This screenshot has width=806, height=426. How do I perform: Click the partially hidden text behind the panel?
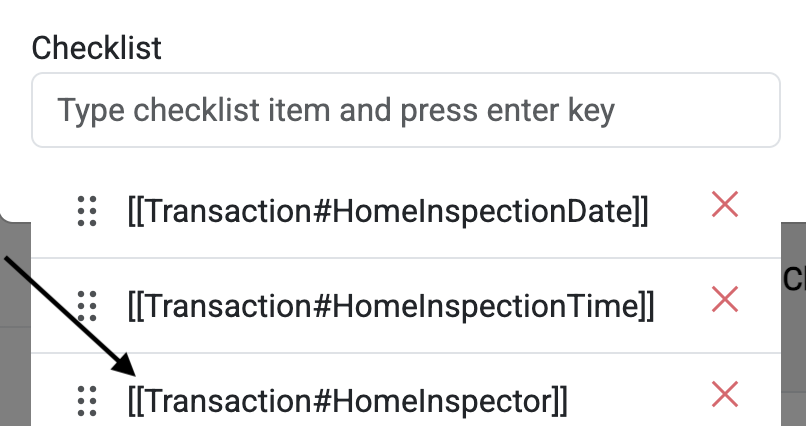tap(794, 279)
